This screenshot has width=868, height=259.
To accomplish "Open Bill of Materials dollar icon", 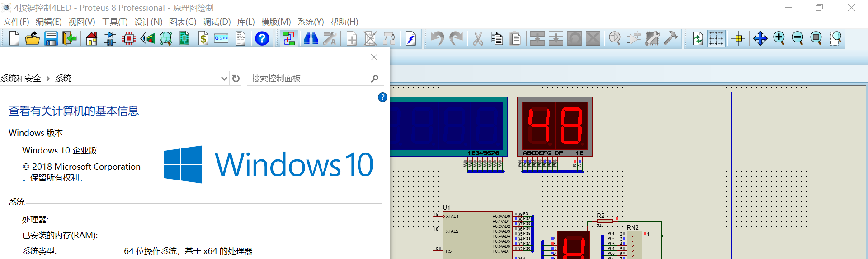I will click(x=203, y=39).
